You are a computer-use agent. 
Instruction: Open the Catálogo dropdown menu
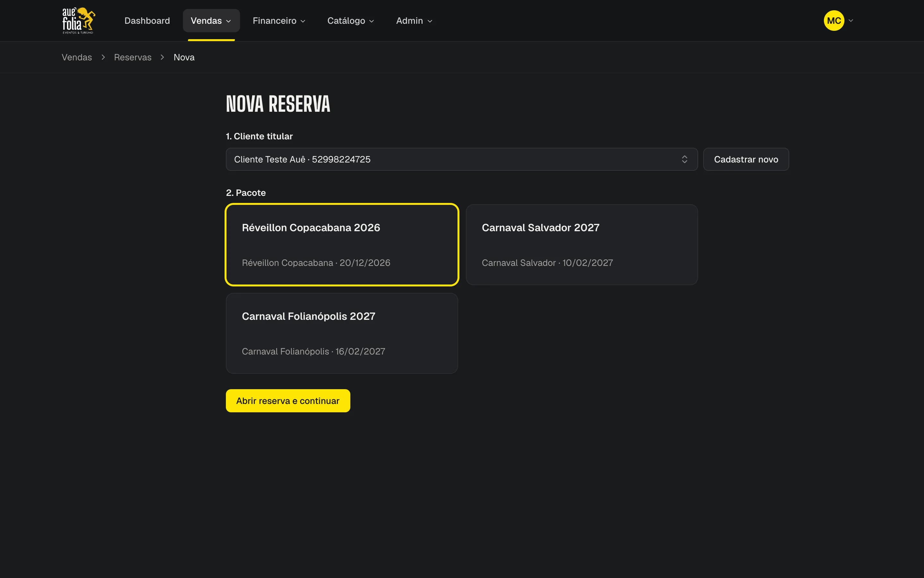pos(350,21)
